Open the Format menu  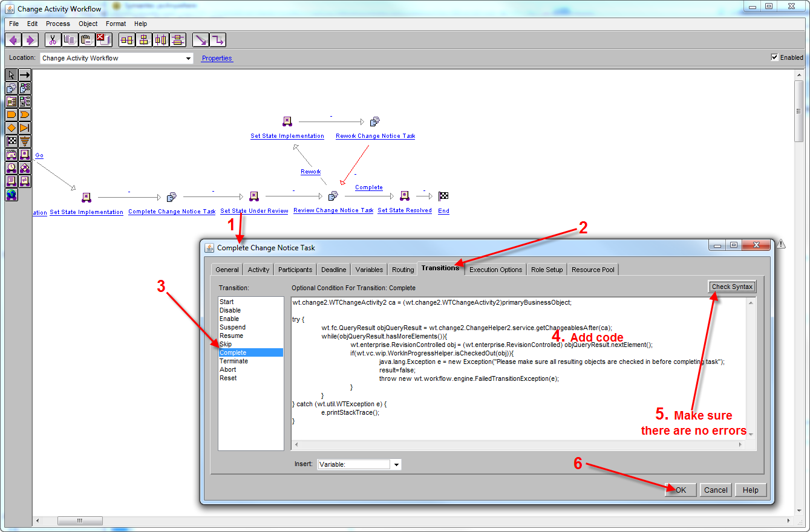pos(116,24)
